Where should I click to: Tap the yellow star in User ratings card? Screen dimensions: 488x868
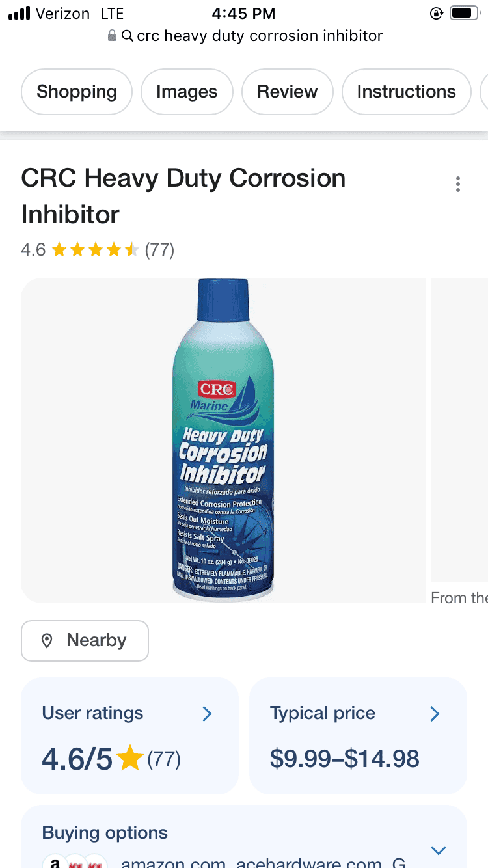coord(130,759)
